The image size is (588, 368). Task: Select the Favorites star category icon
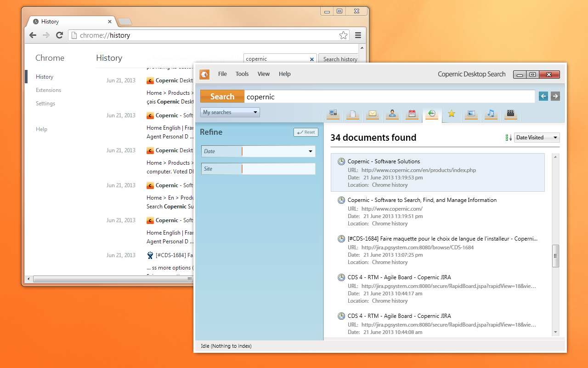[x=452, y=114]
